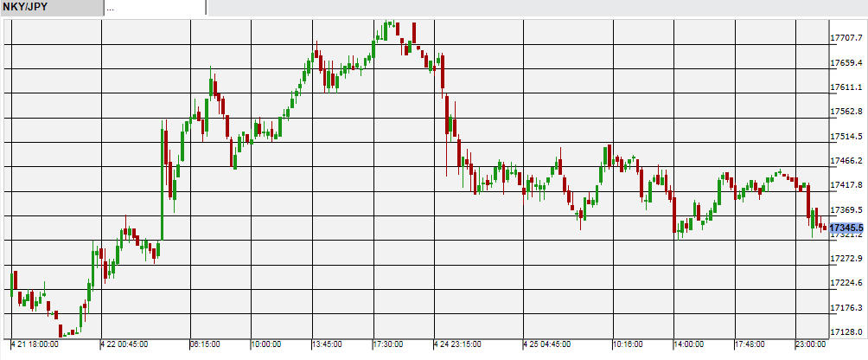
Task: Select the 4 22 00:45:00 time marker
Action: [x=126, y=344]
